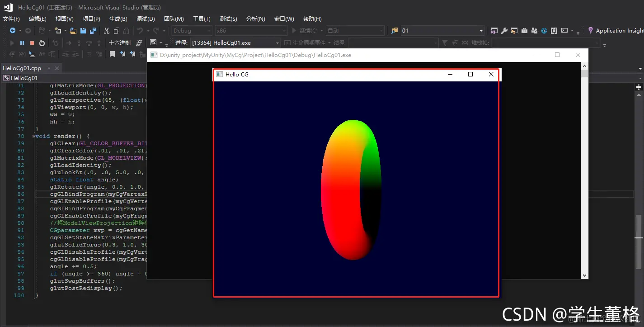Click down arrow of console window scrollbar
Image resolution: width=644 pixels, height=327 pixels.
tap(585, 275)
